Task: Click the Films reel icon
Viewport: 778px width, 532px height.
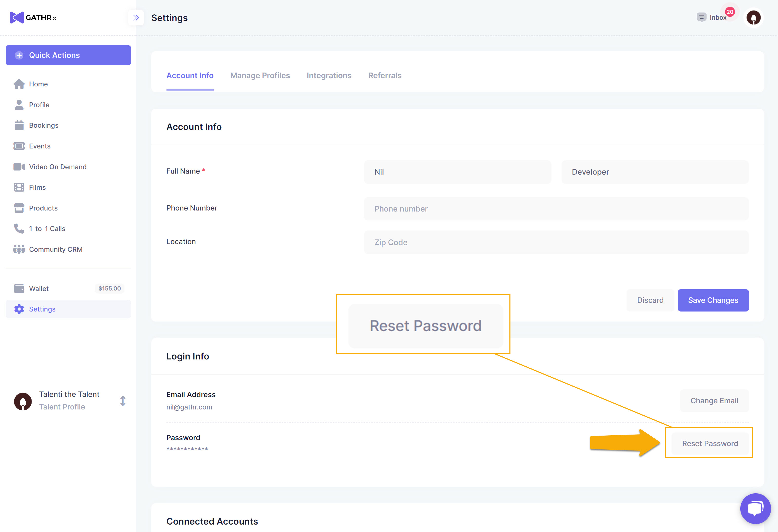Action: (19, 187)
